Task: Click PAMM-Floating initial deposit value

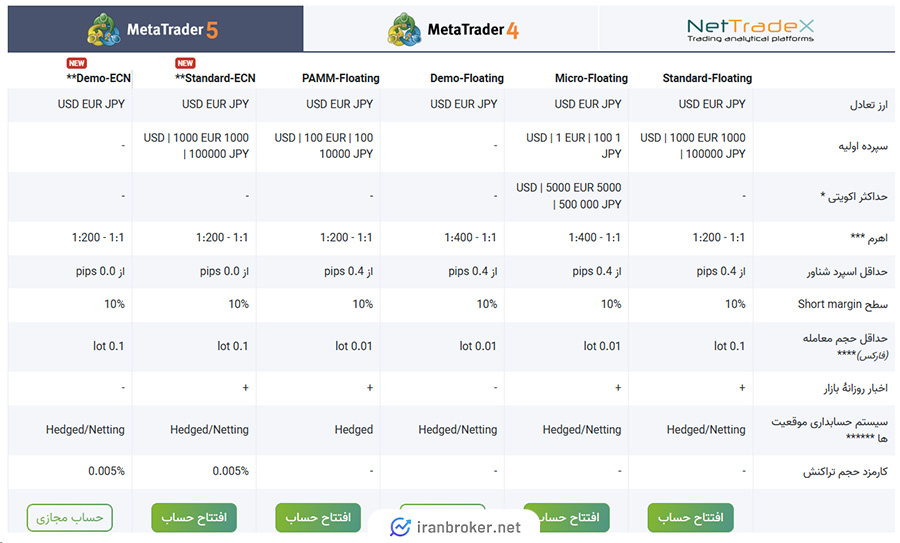Action: click(x=324, y=146)
